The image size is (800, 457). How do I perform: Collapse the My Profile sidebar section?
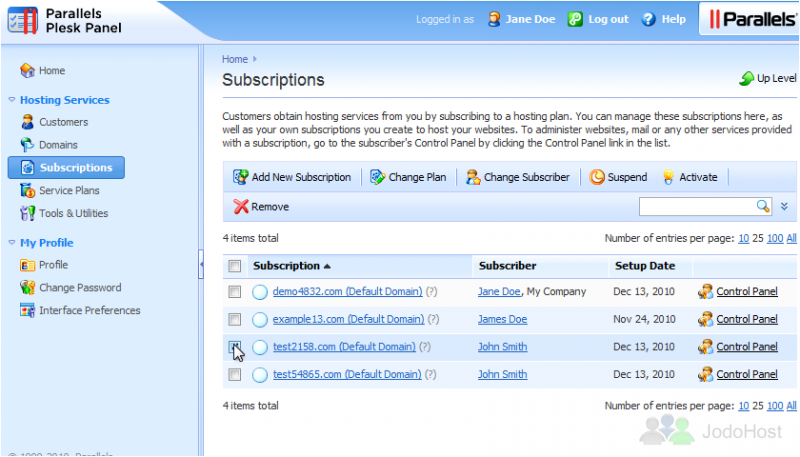click(12, 243)
